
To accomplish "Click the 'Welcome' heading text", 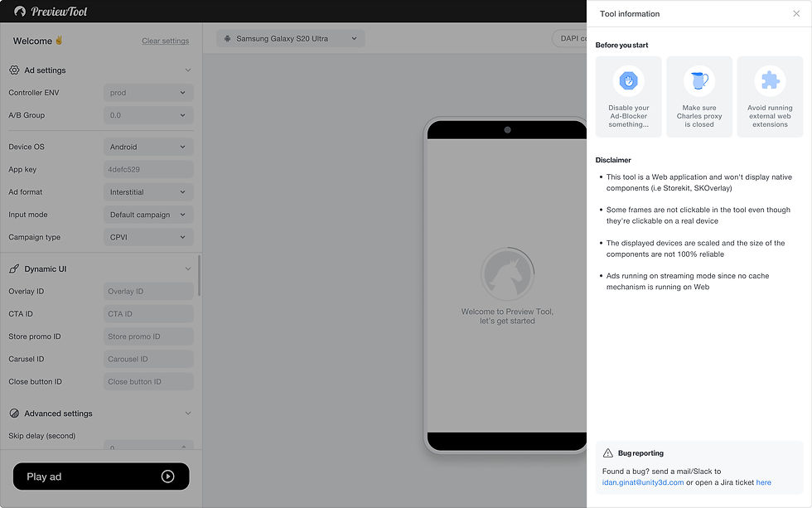I will pos(32,41).
